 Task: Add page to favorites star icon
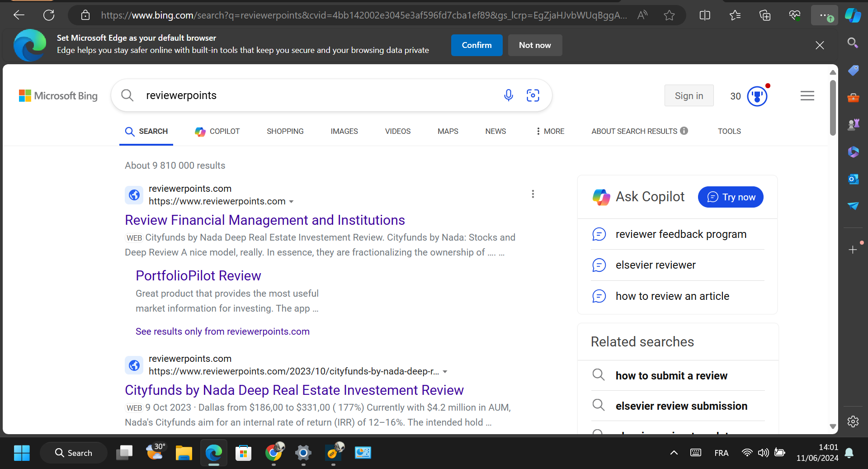click(x=669, y=15)
